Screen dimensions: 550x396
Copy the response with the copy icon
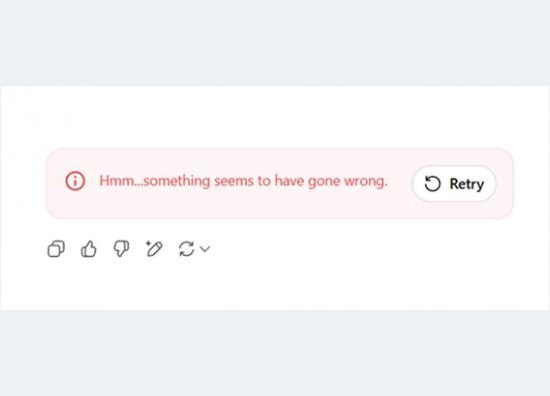[x=56, y=249]
